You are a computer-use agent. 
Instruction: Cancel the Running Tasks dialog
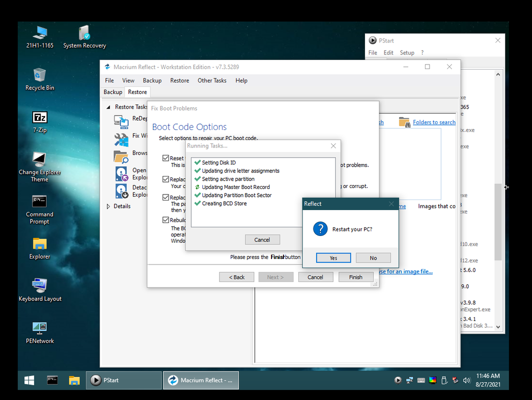click(262, 239)
